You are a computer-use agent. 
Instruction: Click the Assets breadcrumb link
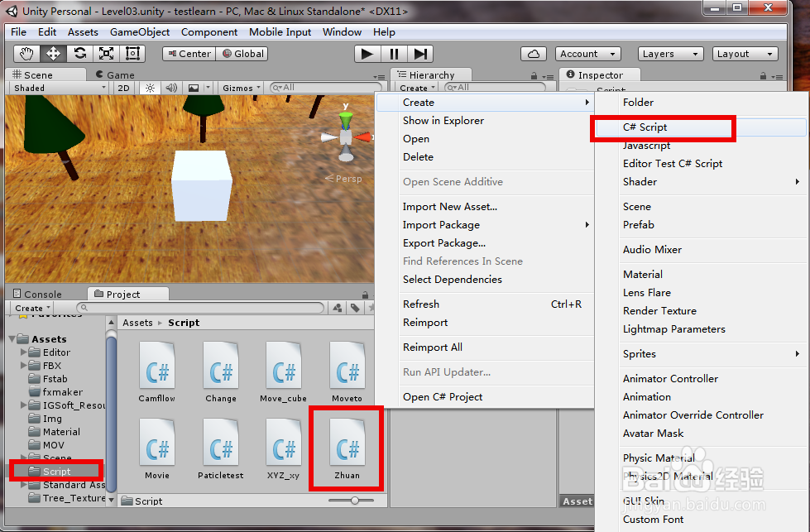pyautogui.click(x=137, y=323)
